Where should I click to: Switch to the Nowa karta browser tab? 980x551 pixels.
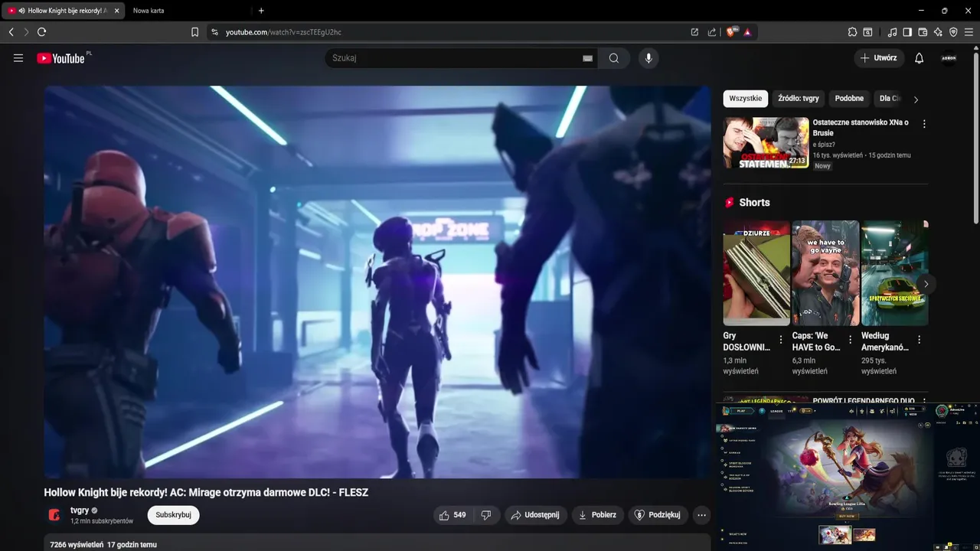pyautogui.click(x=149, y=11)
